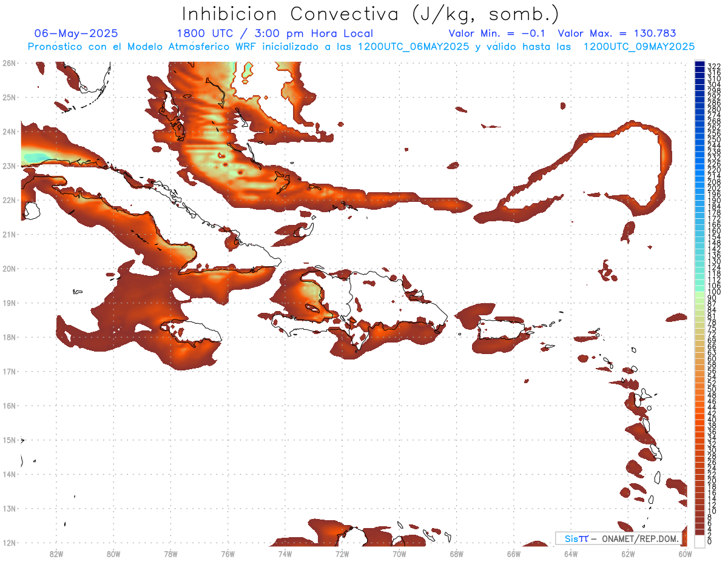This screenshot has width=728, height=562.
Task: Click the latitude label '19N'
Action: pyautogui.click(x=8, y=303)
